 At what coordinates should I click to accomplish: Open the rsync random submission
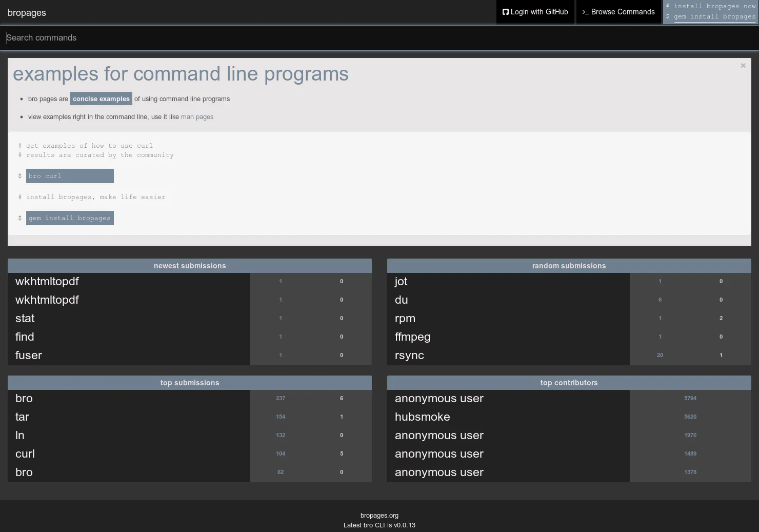pyautogui.click(x=409, y=355)
